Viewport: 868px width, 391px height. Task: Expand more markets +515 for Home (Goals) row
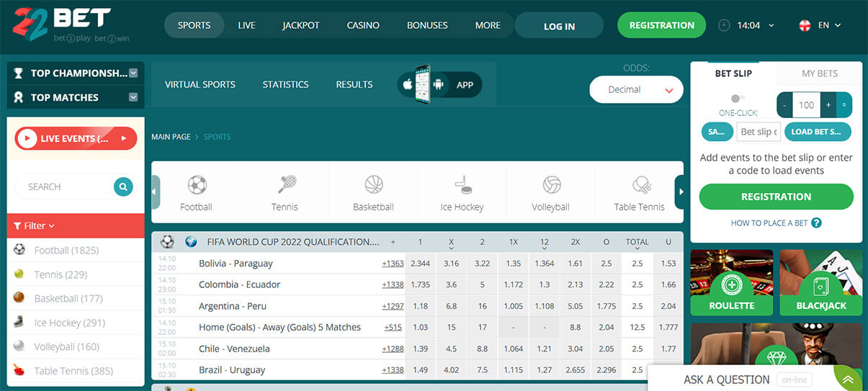coord(393,327)
